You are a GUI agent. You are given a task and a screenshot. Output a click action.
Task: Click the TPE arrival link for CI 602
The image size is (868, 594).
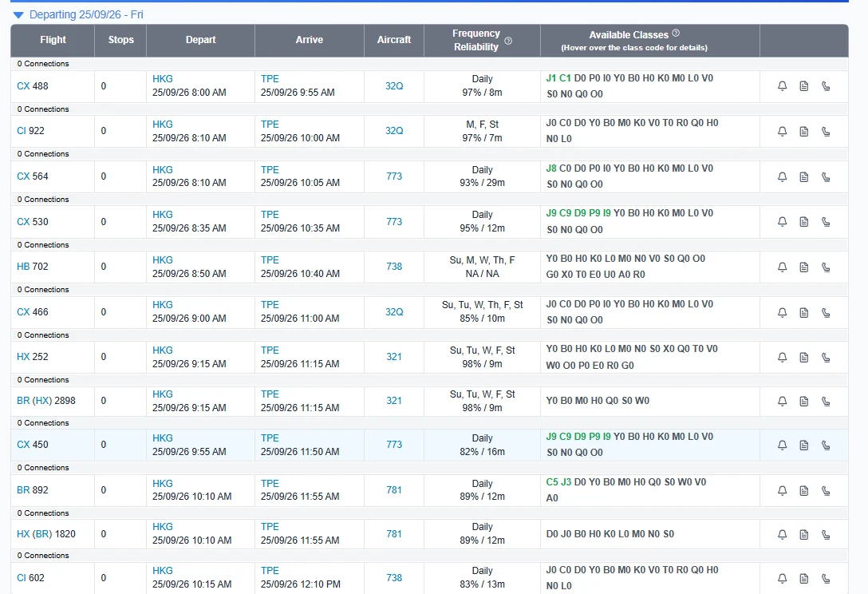coord(270,571)
